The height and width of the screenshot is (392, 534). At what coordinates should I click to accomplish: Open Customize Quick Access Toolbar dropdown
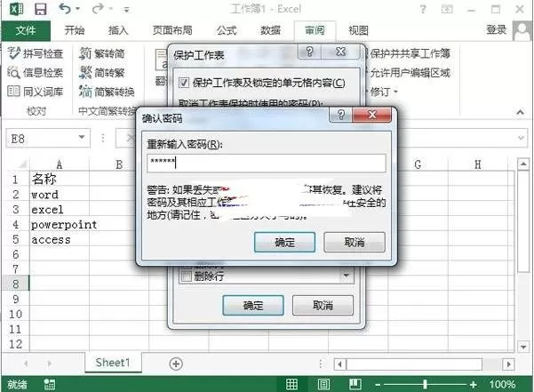(126, 10)
